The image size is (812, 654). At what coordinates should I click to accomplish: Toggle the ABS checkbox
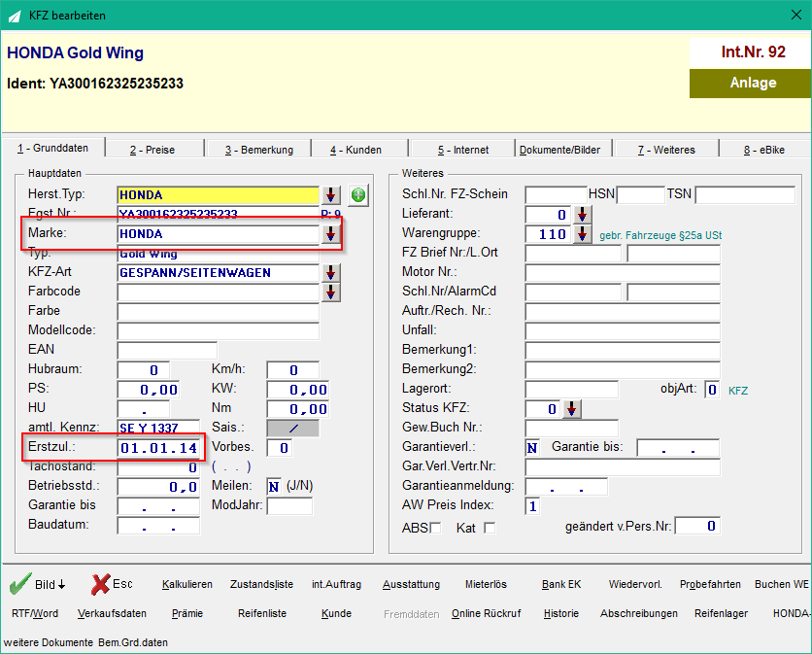click(x=435, y=528)
